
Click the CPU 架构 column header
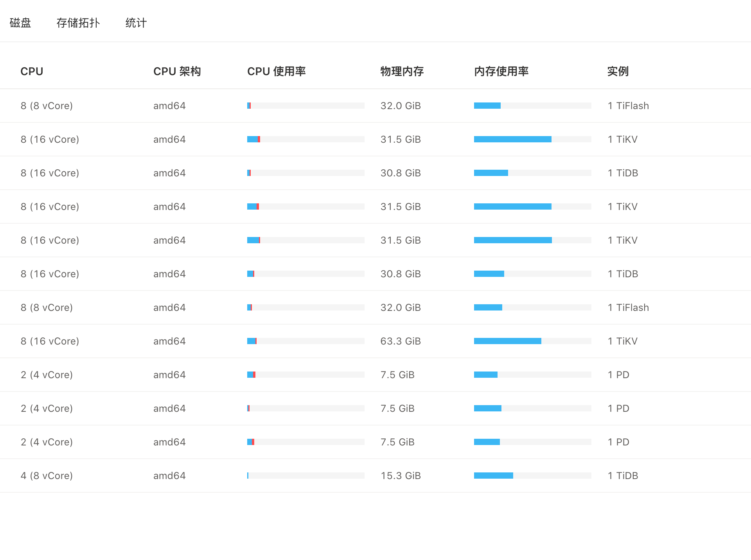tap(177, 71)
